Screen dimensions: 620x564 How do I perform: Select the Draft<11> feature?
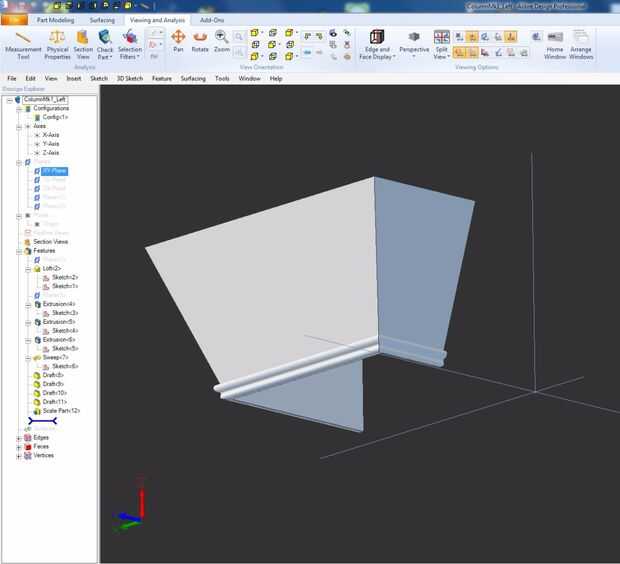pyautogui.click(x=55, y=402)
